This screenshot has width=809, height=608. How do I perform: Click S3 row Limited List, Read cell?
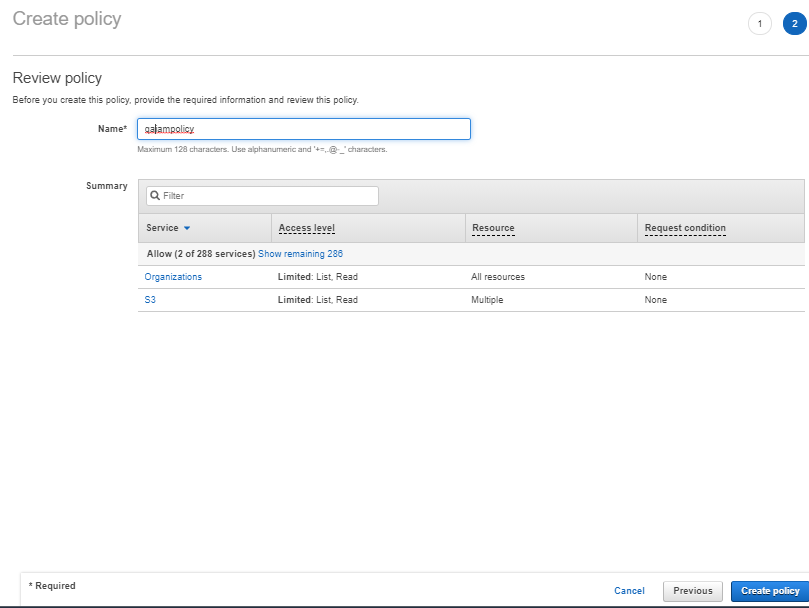tap(317, 300)
